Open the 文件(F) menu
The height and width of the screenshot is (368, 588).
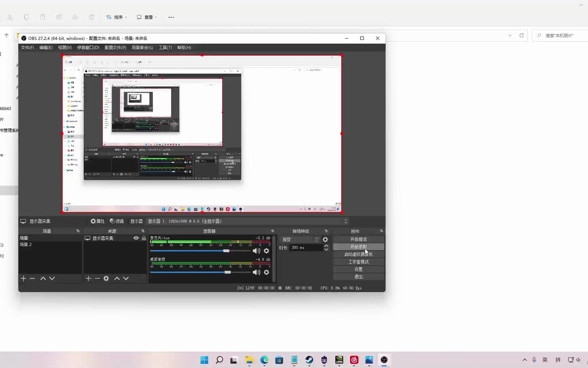(28, 48)
